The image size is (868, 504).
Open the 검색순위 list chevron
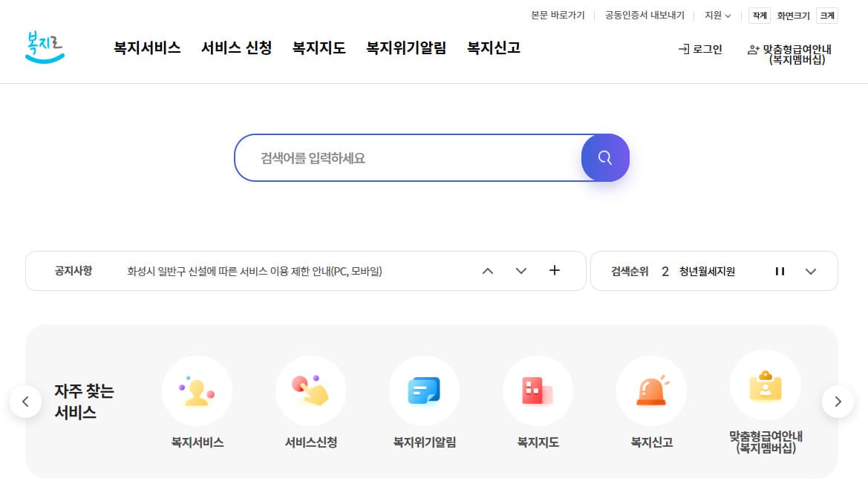tap(811, 271)
